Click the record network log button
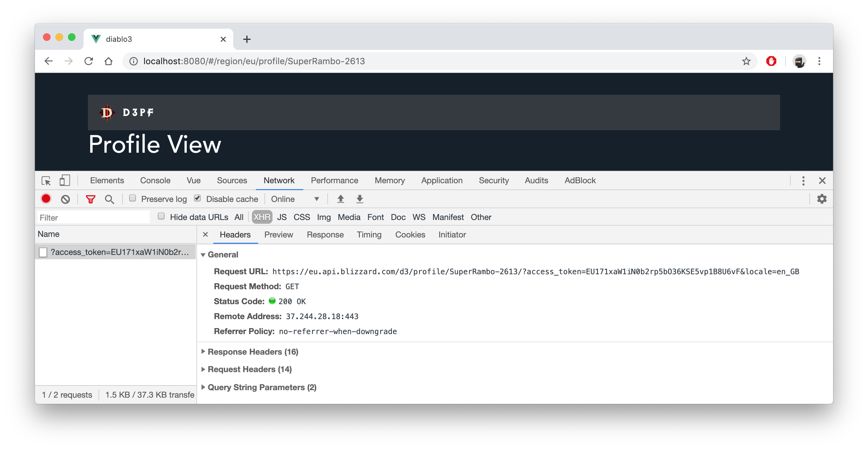Image resolution: width=868 pixels, height=450 pixels. point(46,199)
